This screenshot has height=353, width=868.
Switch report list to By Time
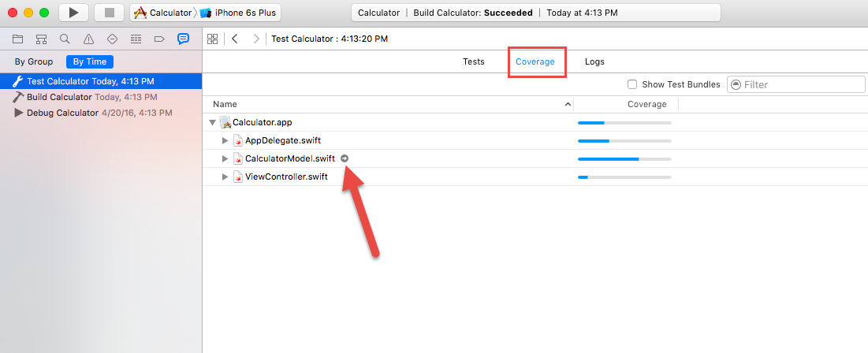coord(90,61)
